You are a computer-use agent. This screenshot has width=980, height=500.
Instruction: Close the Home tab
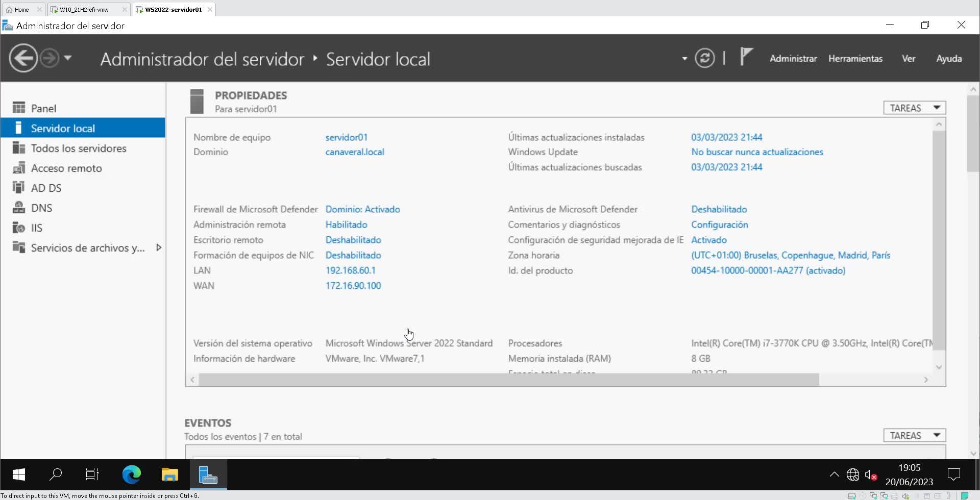coord(39,10)
